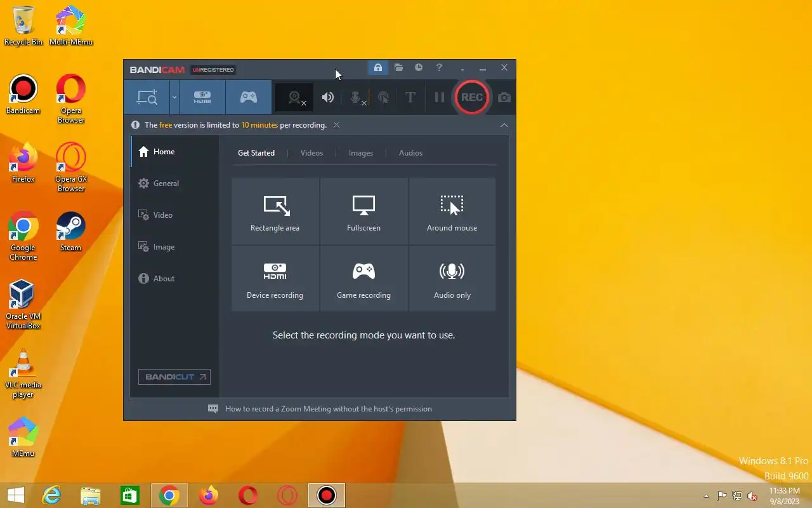Open scheduled recording clock icon

(x=419, y=67)
